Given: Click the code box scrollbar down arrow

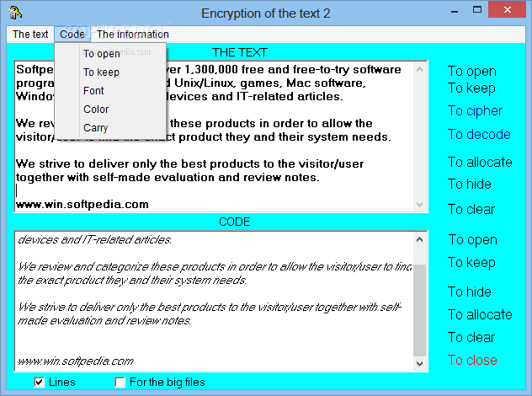Looking at the screenshot, I should (420, 364).
